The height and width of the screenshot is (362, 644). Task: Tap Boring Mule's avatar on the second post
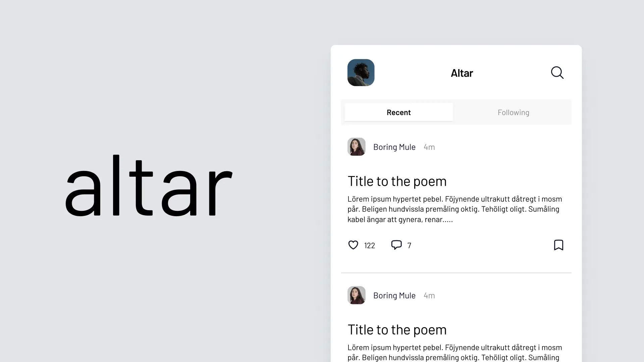coord(356,295)
